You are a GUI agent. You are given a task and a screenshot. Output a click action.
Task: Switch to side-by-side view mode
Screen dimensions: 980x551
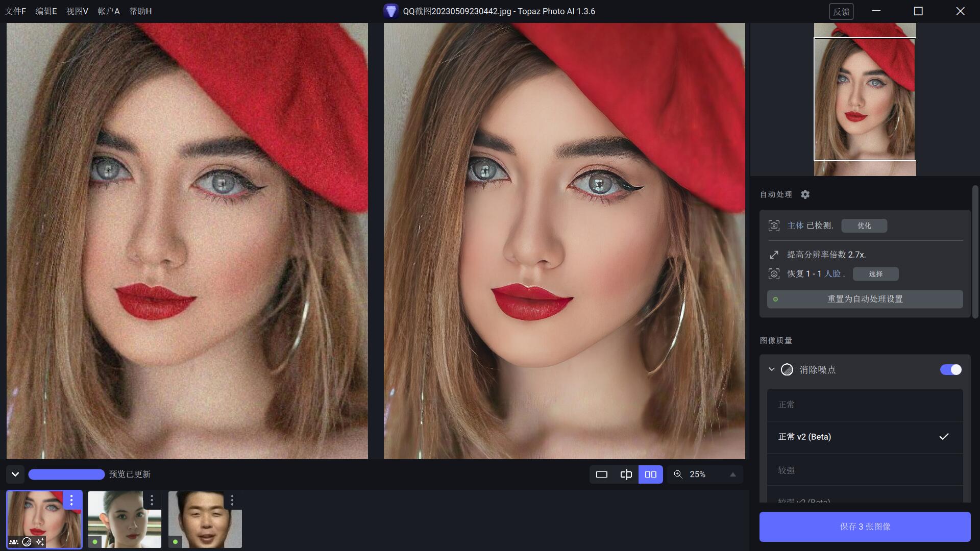click(651, 474)
